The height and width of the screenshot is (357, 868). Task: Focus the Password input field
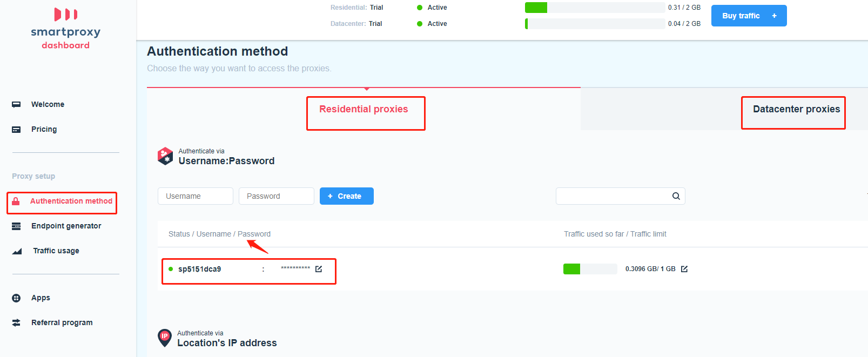[277, 196]
